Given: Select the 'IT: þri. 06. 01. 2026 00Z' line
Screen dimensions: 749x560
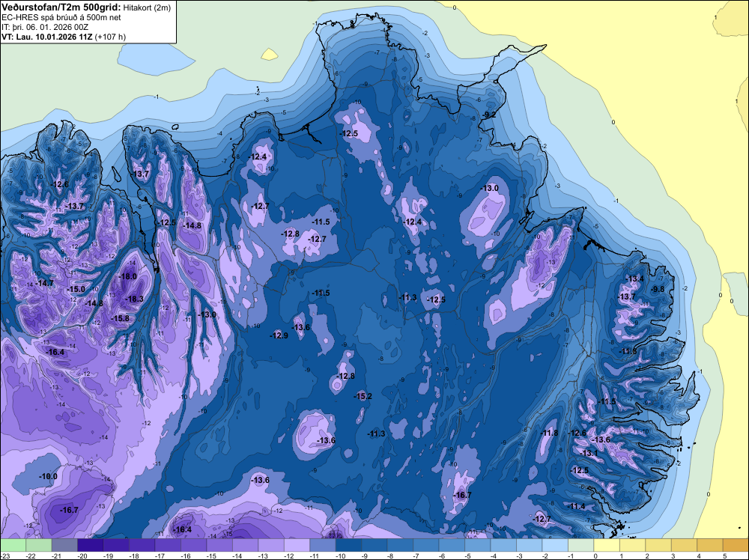Looking at the screenshot, I should 45,27.
